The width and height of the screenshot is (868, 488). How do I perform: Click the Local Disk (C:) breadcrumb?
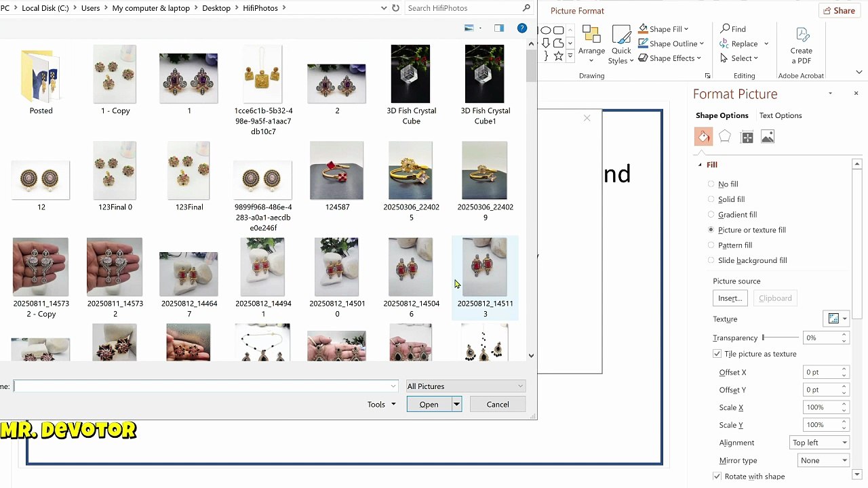[45, 8]
